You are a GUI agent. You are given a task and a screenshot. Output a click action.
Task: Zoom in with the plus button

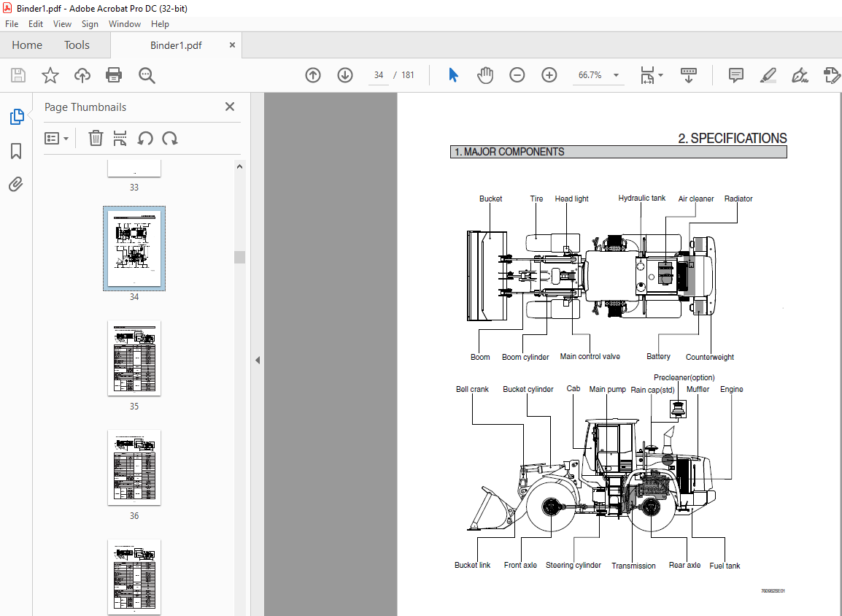tap(549, 75)
